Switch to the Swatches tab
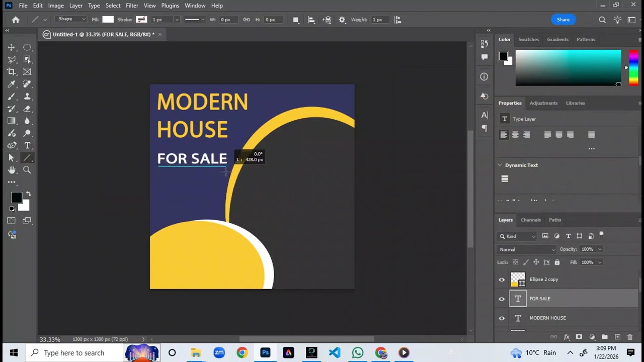Screen dimensions: 644x362 point(528,39)
